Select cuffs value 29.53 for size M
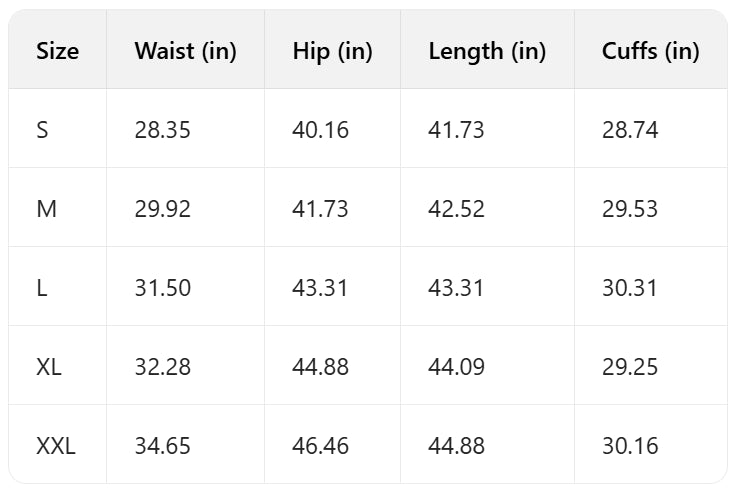 pos(630,209)
